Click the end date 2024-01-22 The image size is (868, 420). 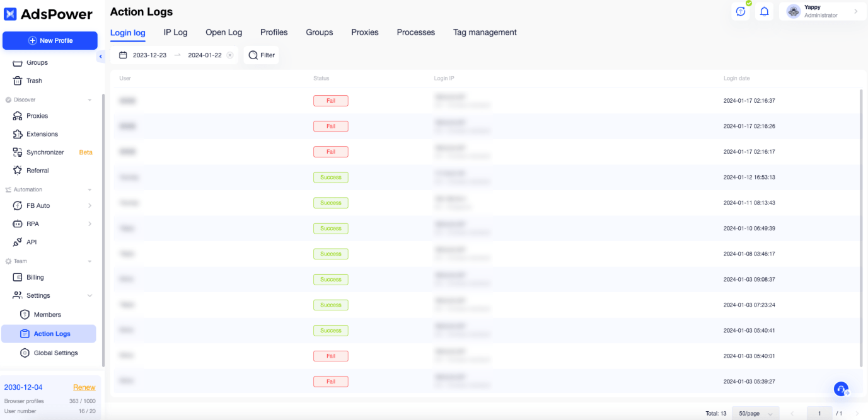click(205, 55)
